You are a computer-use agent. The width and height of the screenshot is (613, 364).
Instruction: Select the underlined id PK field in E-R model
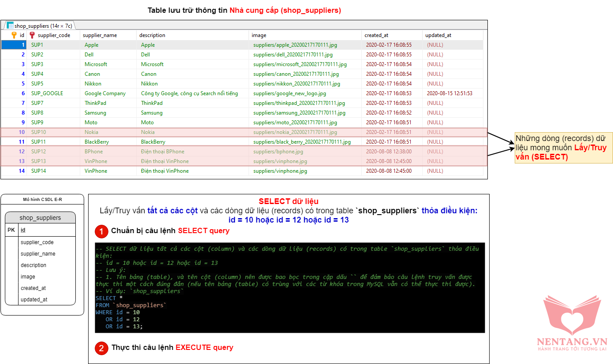pyautogui.click(x=23, y=230)
